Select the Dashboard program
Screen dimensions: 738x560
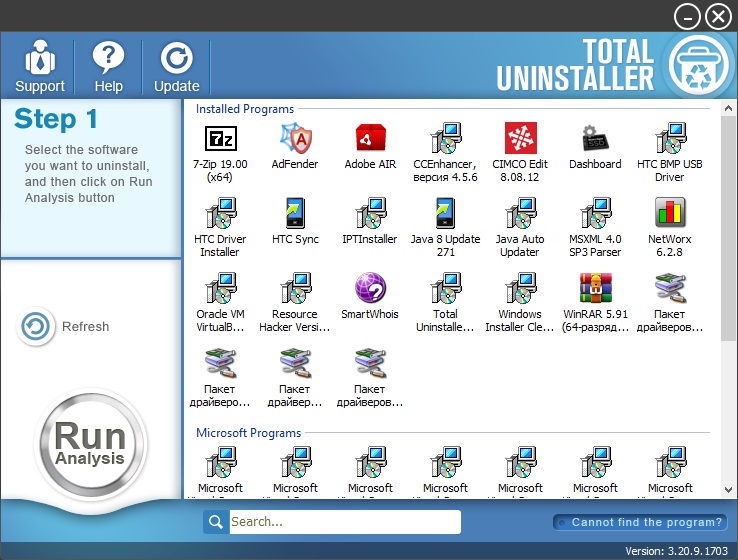point(595,146)
